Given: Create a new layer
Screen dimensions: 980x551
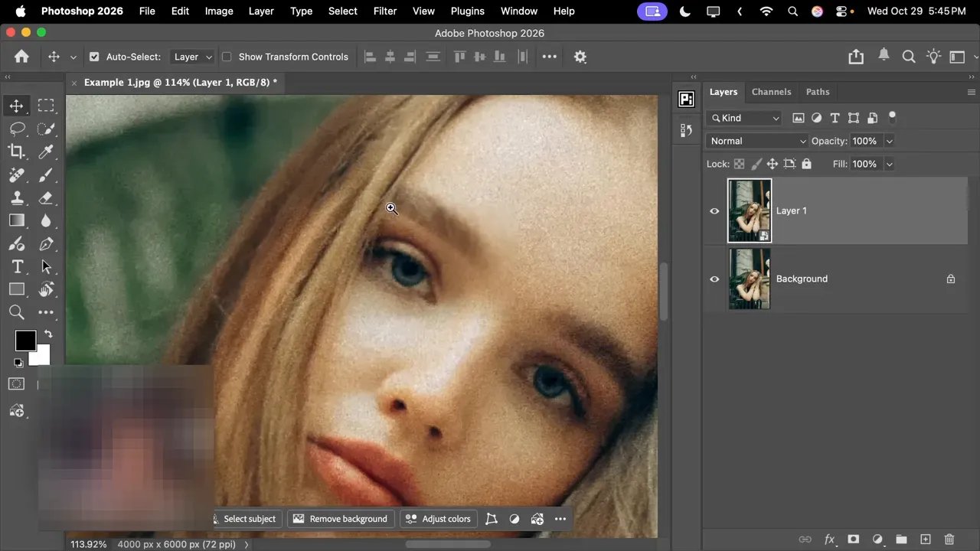Looking at the screenshot, I should point(925,539).
